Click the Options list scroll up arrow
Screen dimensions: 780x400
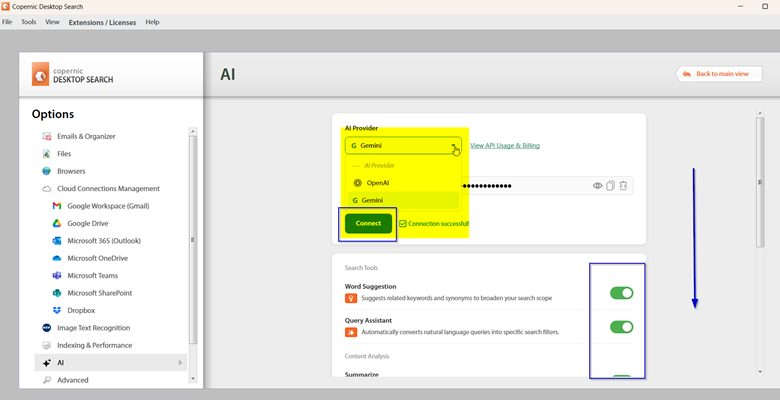pos(193,131)
